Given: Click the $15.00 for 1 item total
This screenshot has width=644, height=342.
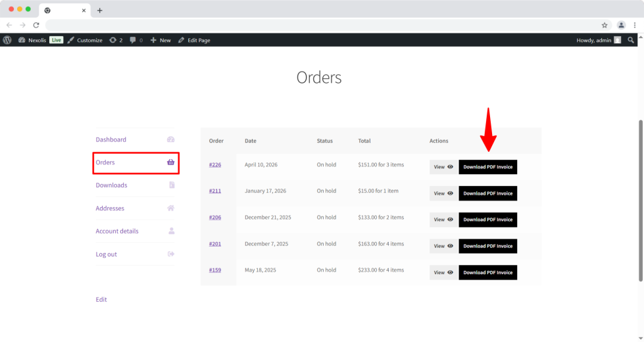Looking at the screenshot, I should [378, 191].
